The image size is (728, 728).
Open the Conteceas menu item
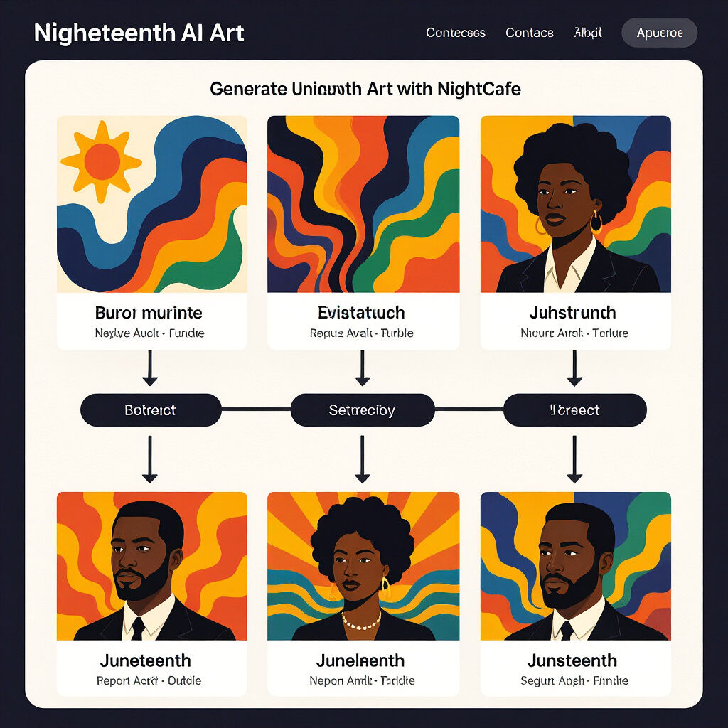pos(456,33)
